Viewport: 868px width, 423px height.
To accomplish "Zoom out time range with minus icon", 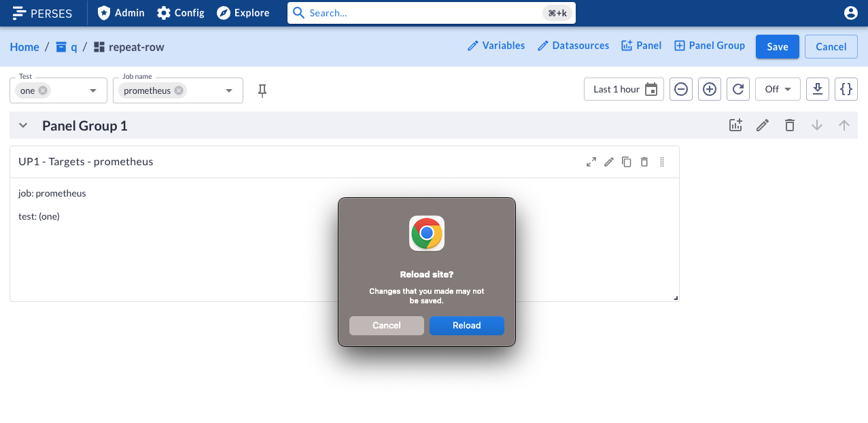I will click(x=681, y=88).
